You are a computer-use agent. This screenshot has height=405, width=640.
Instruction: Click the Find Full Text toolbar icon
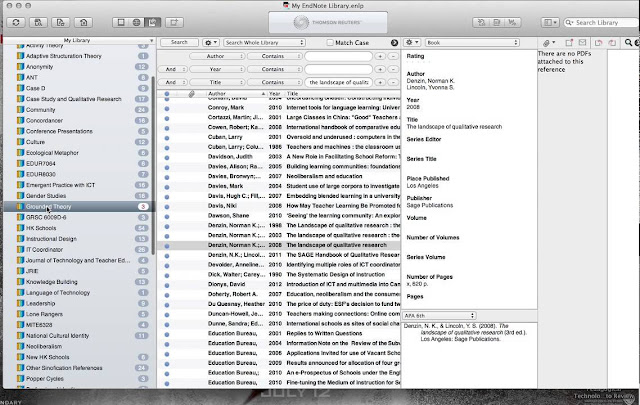pyautogui.click(x=38, y=22)
